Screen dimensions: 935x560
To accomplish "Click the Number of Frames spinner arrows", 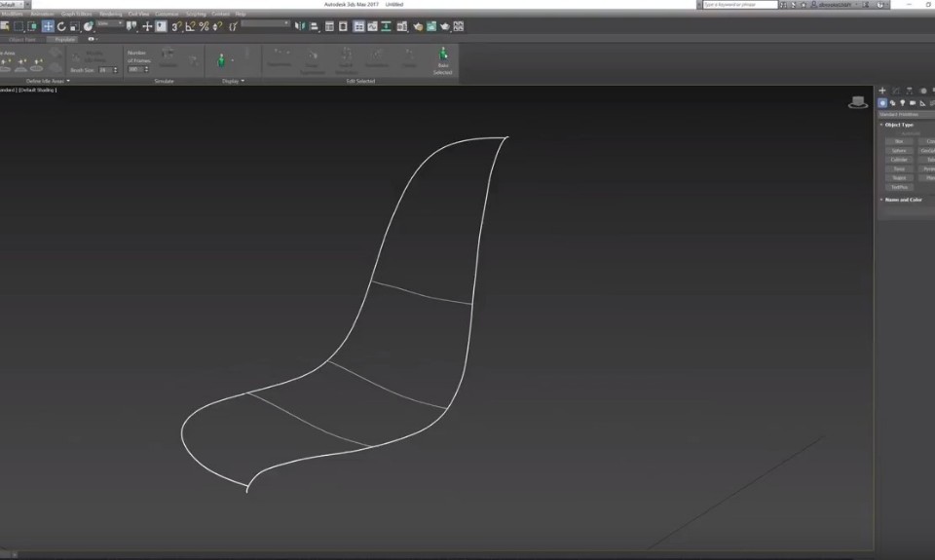I will [146, 69].
